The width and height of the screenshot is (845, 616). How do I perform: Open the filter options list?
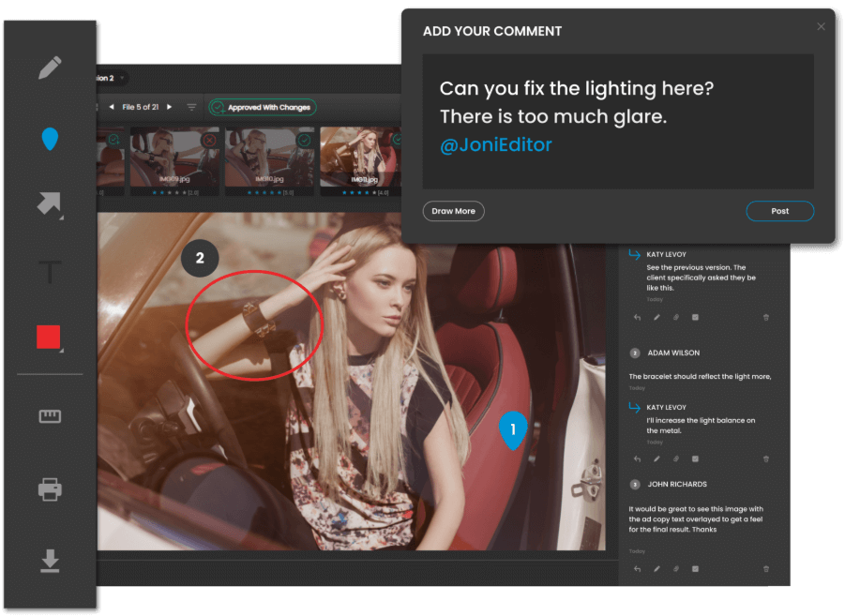click(191, 107)
